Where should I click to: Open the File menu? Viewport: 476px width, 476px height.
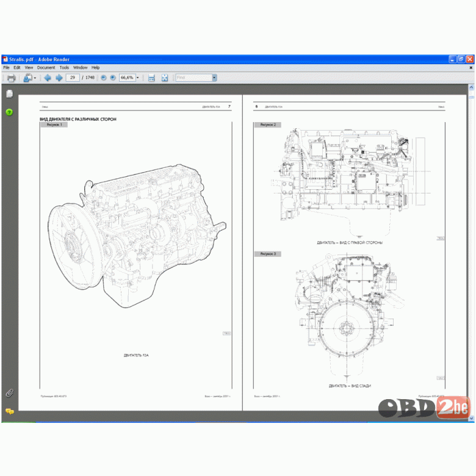[x=6, y=68]
